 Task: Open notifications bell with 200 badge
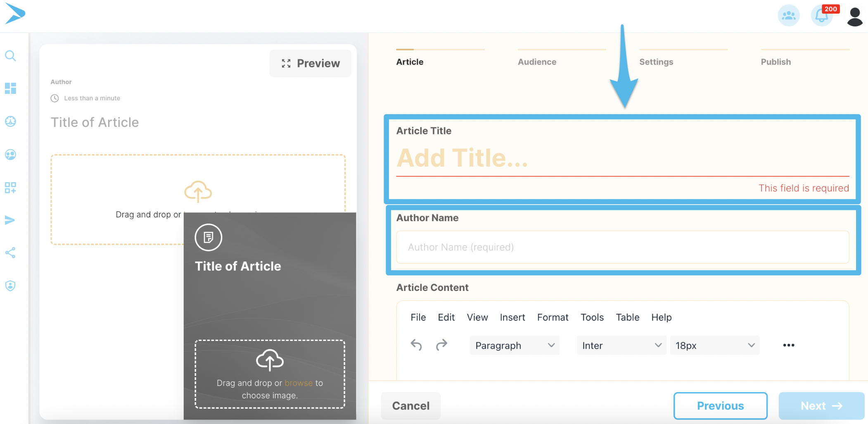[822, 16]
